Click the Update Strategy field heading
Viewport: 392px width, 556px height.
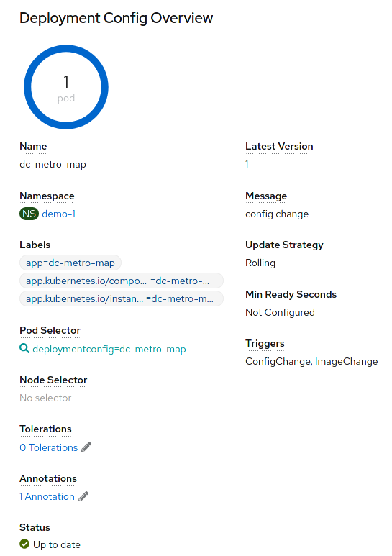(284, 245)
